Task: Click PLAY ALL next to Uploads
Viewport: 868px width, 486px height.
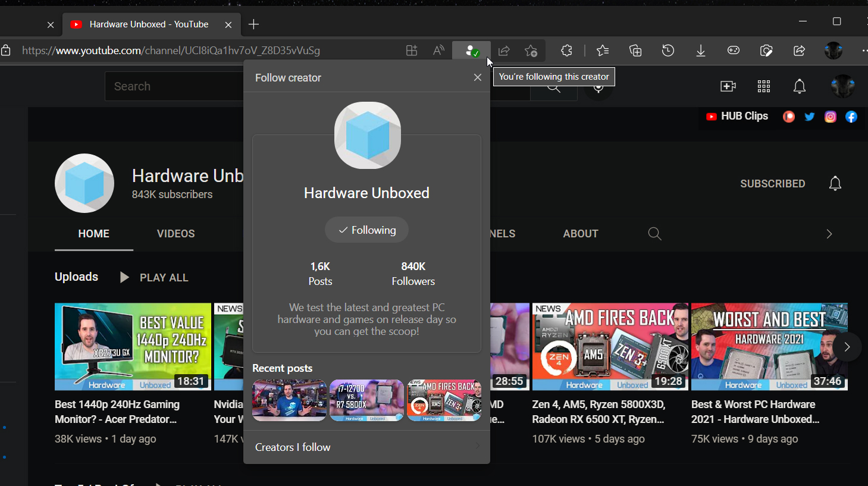Action: point(155,278)
